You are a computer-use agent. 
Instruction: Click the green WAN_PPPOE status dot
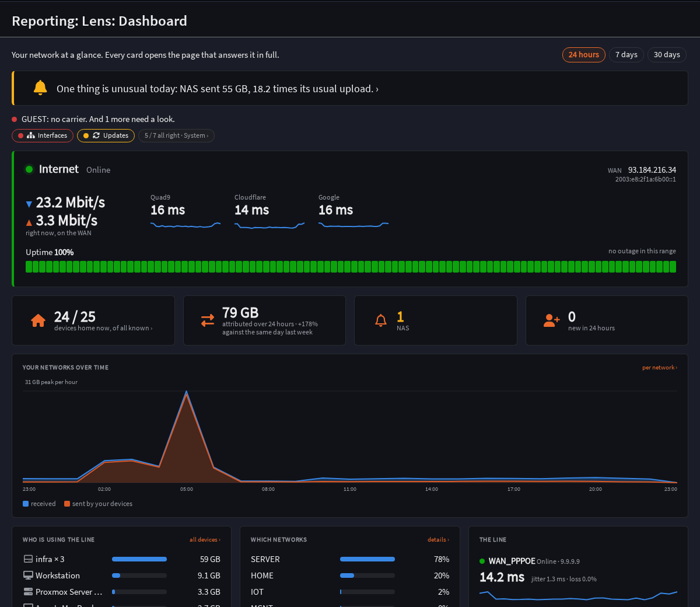(x=482, y=561)
